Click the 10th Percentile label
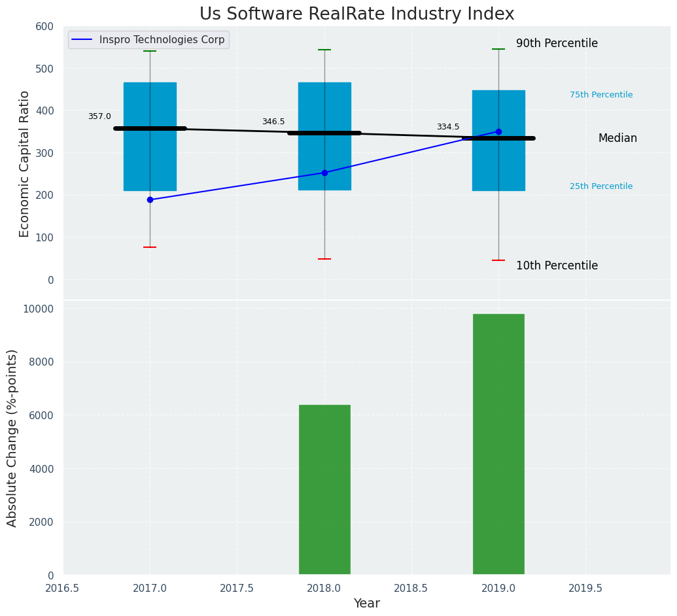This screenshot has height=616, width=677. click(x=557, y=266)
